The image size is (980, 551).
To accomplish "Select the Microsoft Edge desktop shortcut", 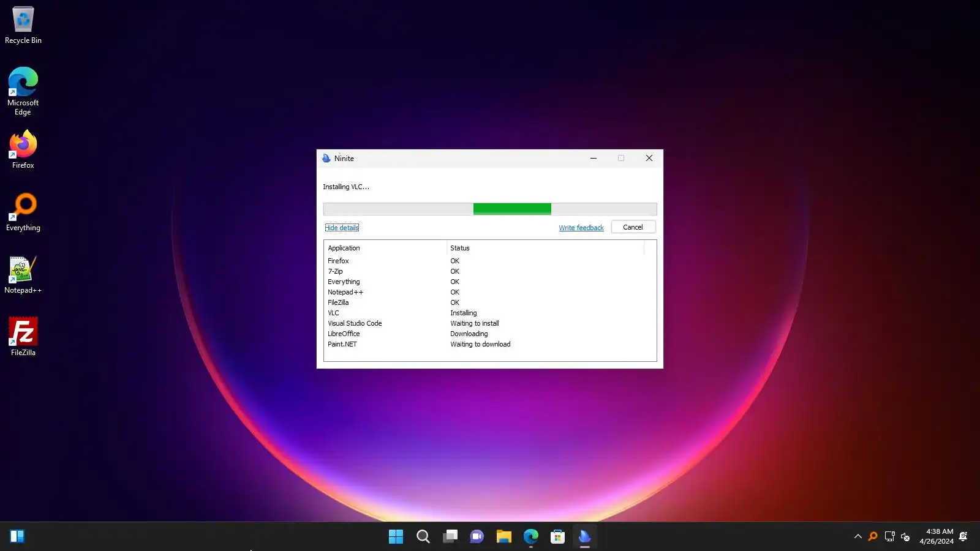I will [x=23, y=91].
